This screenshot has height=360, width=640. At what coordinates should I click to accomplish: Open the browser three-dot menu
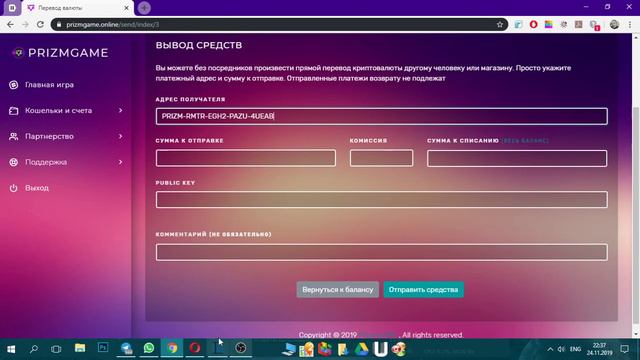(630, 24)
